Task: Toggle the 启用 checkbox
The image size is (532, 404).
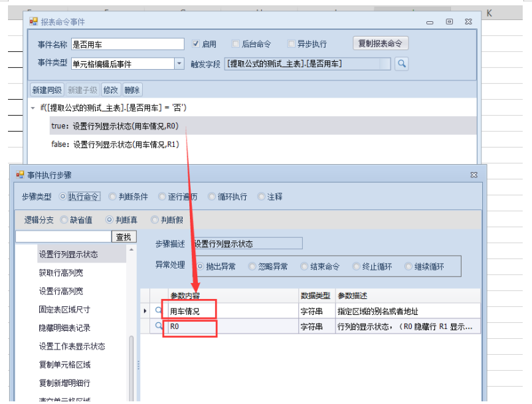Action: [196, 44]
